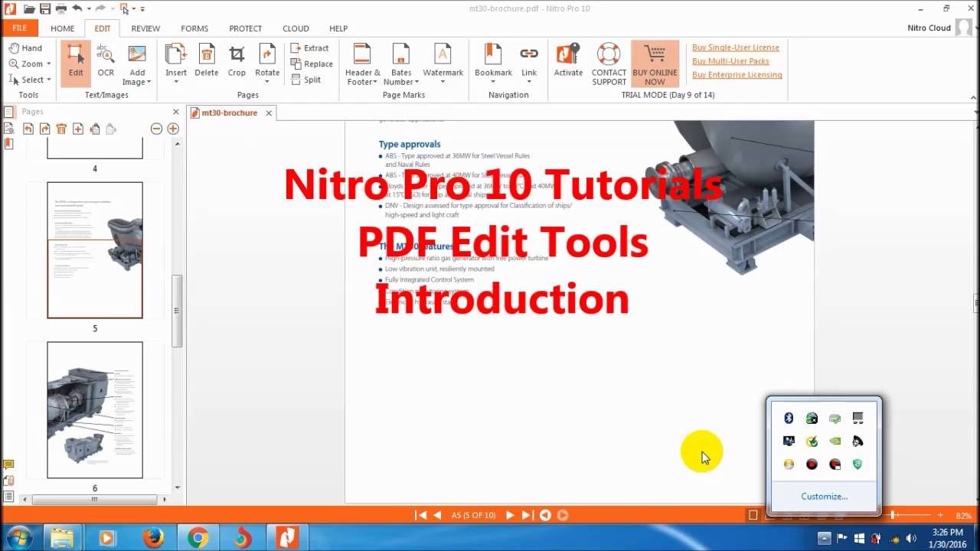
Task: Select the Hand tool
Action: [x=26, y=48]
